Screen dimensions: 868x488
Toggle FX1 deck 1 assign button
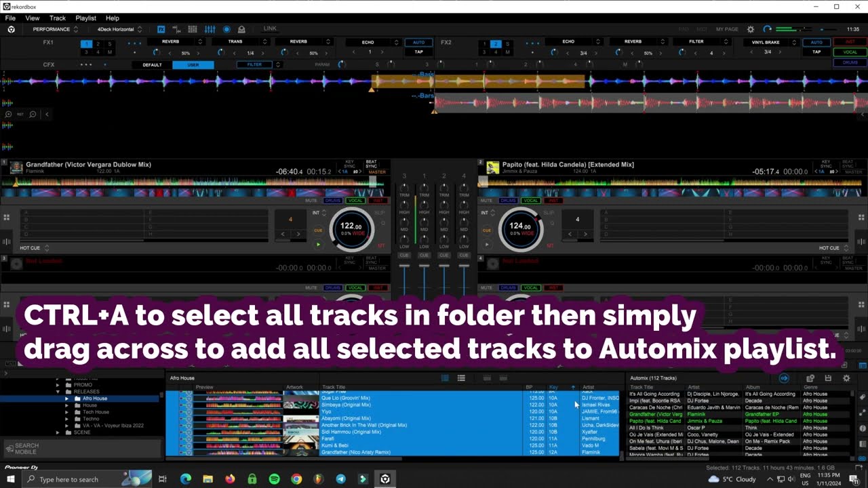pyautogui.click(x=86, y=44)
